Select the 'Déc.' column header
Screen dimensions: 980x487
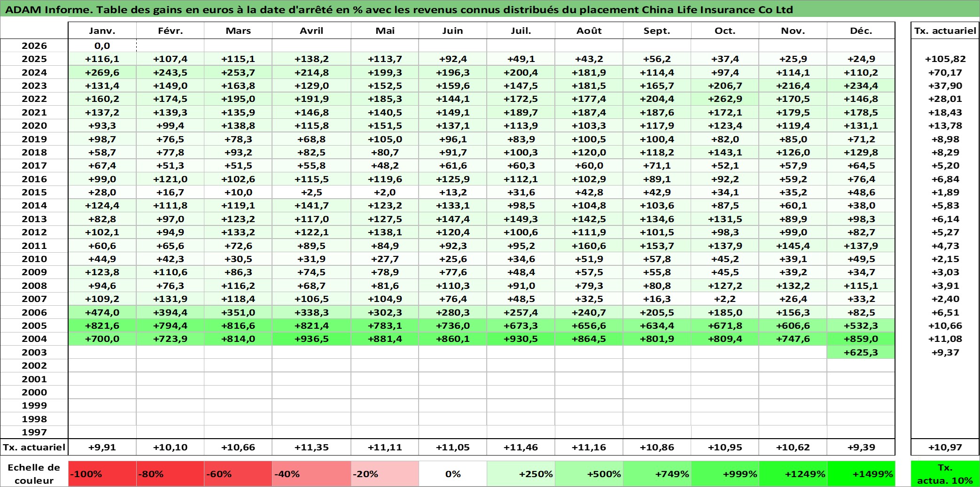(861, 31)
